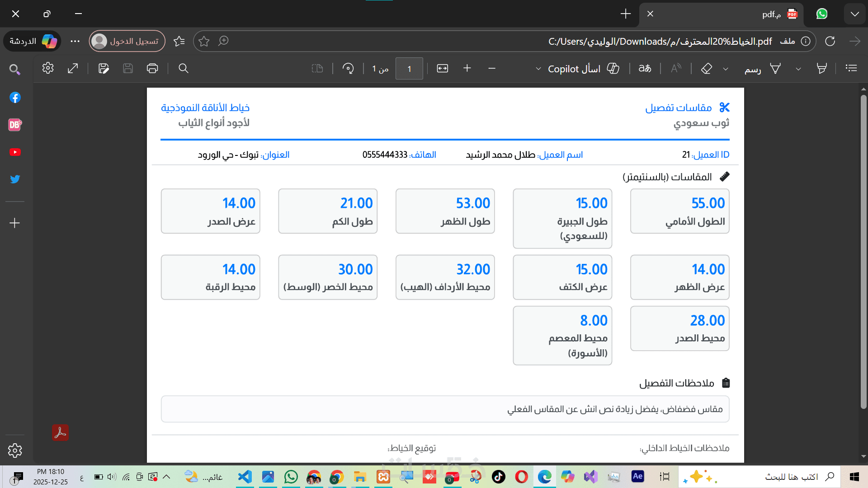Click the Save as icon
The width and height of the screenshot is (868, 488).
[x=104, y=68]
